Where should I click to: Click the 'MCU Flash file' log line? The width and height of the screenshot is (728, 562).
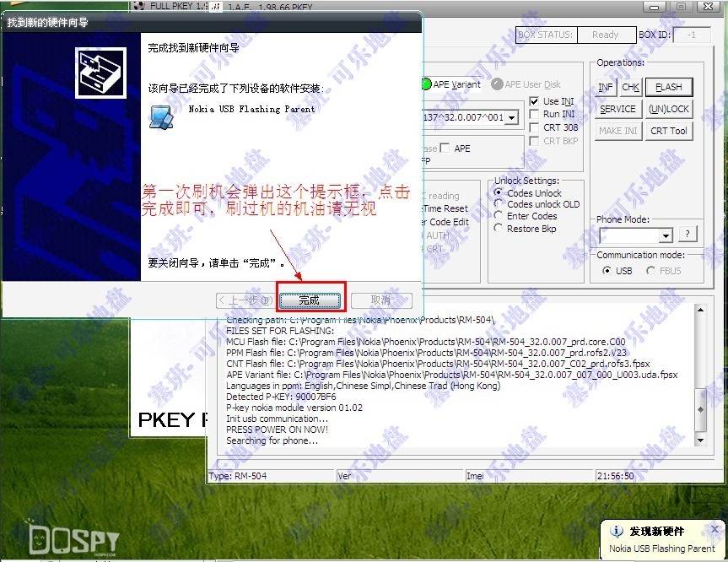[426, 342]
